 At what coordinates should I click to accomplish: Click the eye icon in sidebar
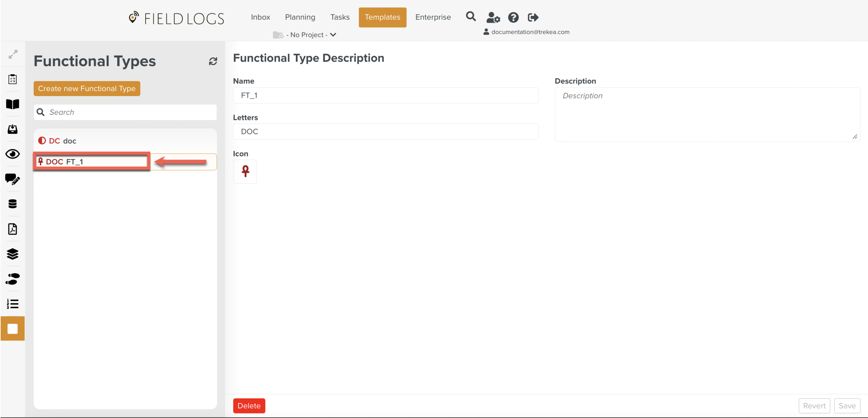click(x=12, y=154)
